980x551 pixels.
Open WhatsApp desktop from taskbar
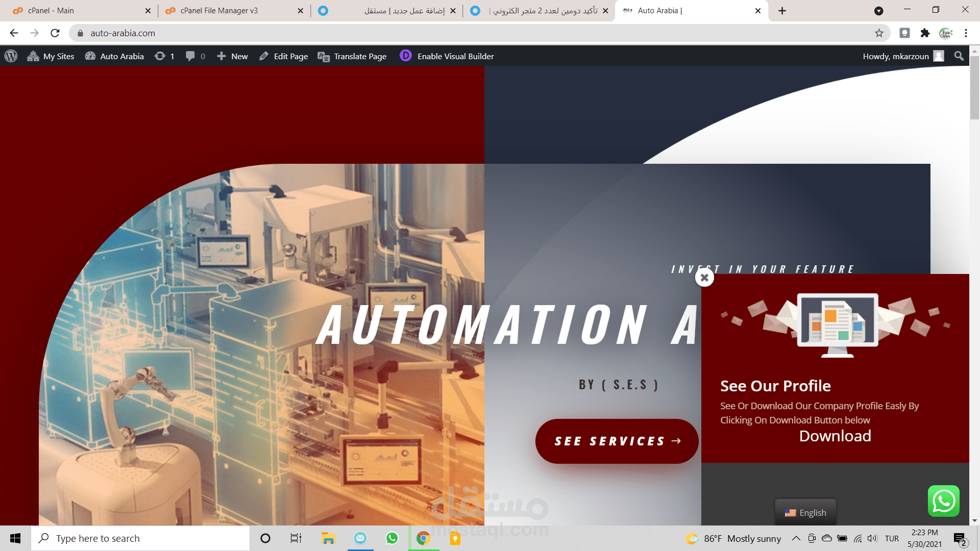click(392, 538)
